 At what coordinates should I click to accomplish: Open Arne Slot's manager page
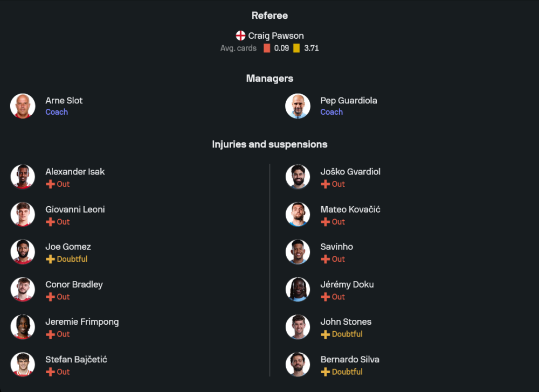pos(64,101)
